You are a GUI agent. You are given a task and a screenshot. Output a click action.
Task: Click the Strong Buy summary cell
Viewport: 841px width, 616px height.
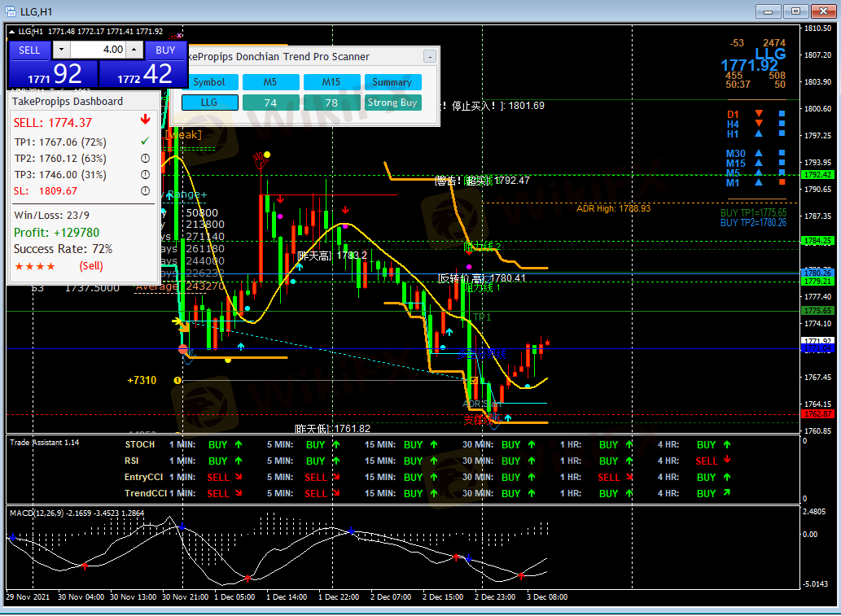point(392,103)
